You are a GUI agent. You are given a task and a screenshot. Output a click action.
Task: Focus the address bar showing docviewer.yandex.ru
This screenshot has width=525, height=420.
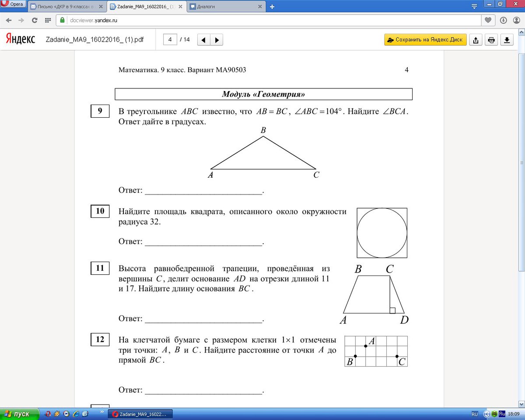268,20
